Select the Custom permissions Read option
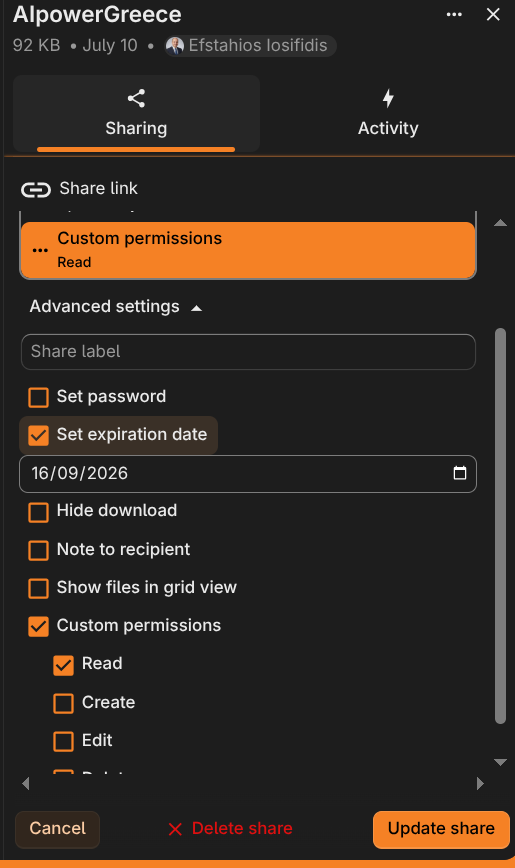The image size is (515, 868). tap(248, 250)
